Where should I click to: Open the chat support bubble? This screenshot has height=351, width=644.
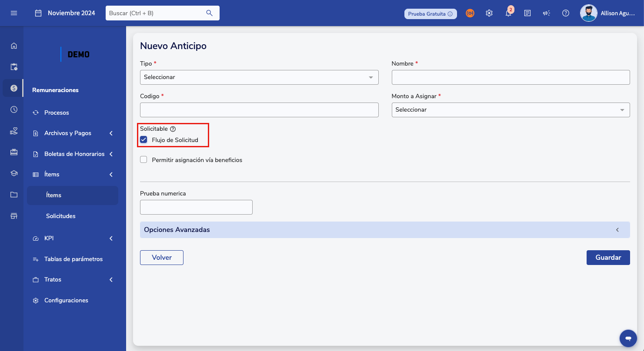pyautogui.click(x=628, y=338)
